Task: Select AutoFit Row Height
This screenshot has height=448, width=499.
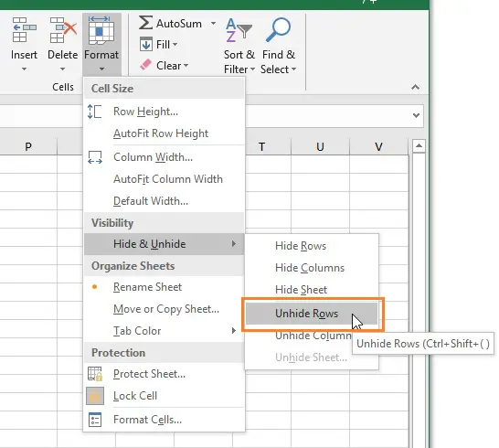Action: point(164,133)
